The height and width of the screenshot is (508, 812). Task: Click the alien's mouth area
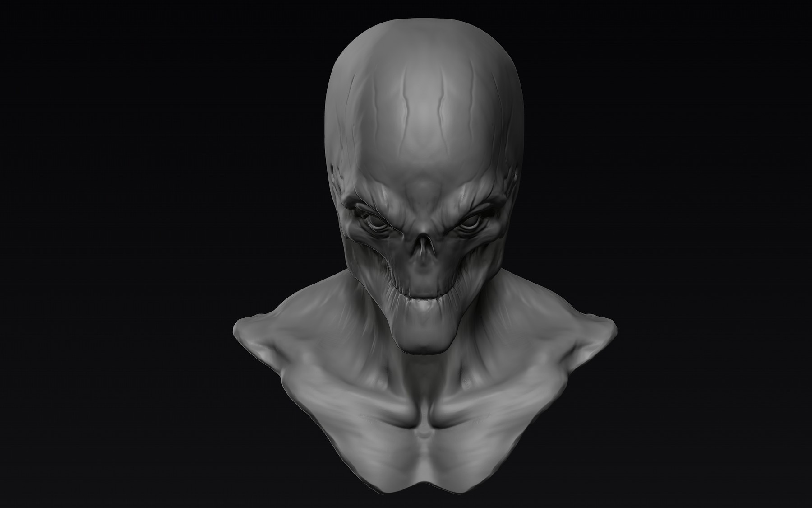tap(422, 296)
